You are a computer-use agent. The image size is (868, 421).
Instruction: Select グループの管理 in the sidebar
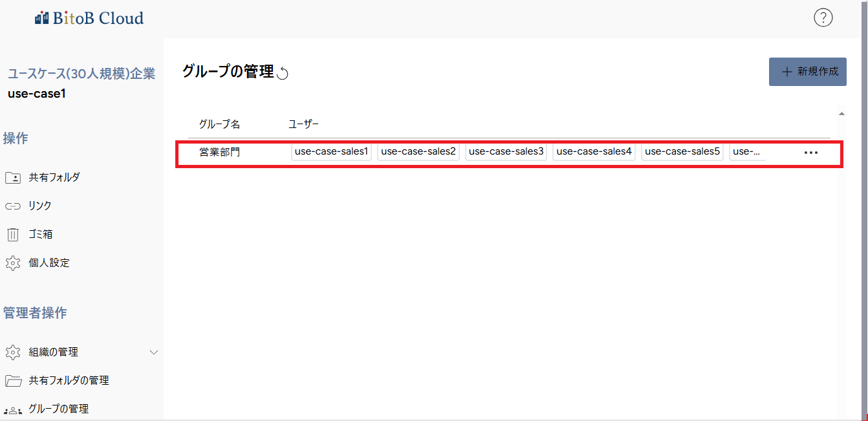(47, 409)
